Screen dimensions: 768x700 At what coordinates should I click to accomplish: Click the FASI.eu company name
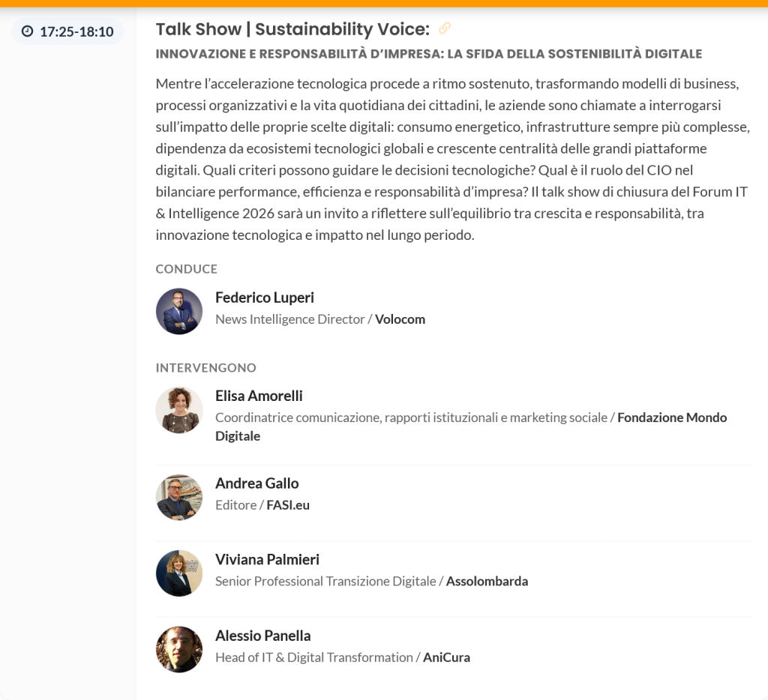tap(288, 505)
